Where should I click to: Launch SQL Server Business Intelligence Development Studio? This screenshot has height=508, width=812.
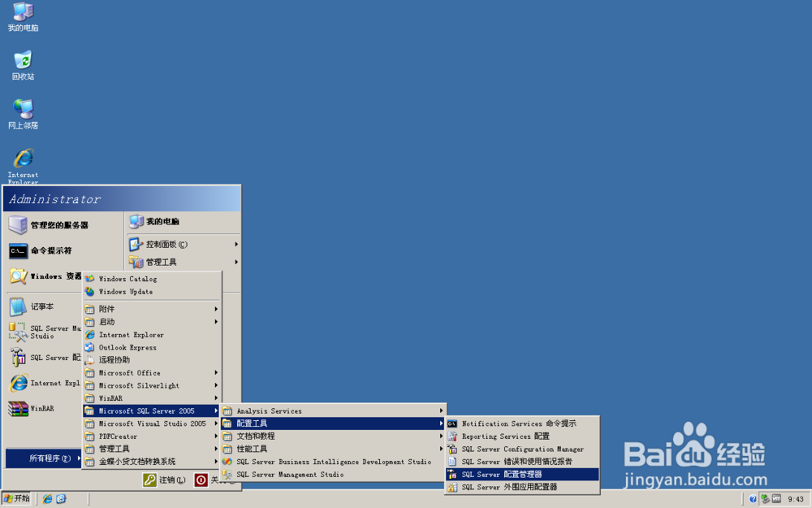click(333, 462)
